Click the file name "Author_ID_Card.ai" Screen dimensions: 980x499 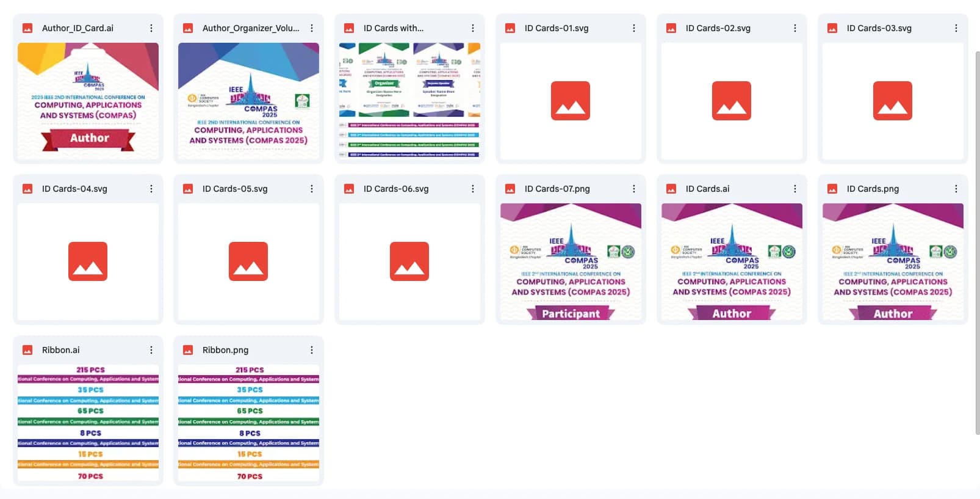(x=77, y=28)
